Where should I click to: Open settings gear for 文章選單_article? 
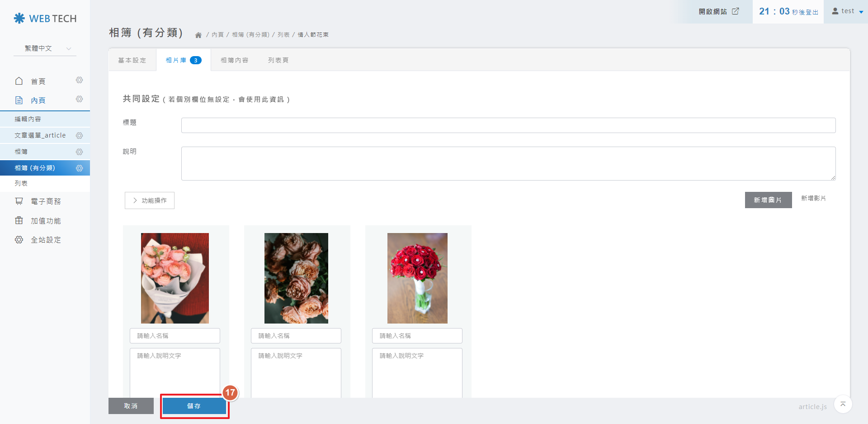(79, 135)
